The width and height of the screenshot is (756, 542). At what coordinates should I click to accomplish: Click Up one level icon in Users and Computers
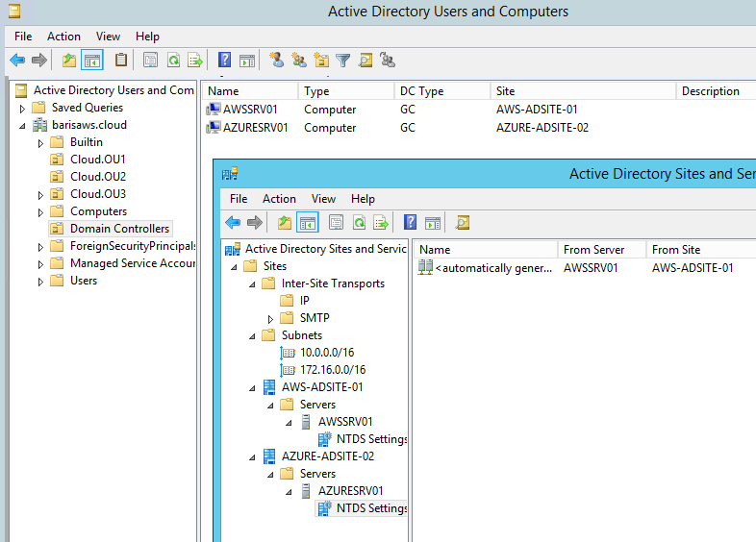(x=69, y=61)
